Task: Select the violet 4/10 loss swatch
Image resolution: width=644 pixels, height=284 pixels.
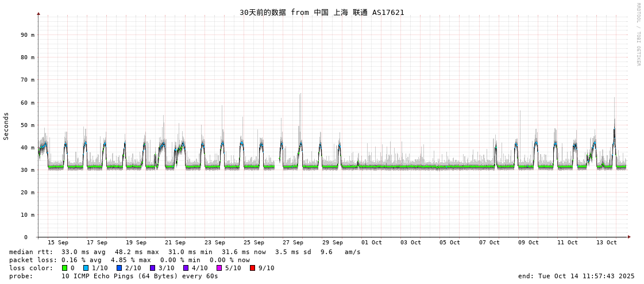Action: point(186,268)
